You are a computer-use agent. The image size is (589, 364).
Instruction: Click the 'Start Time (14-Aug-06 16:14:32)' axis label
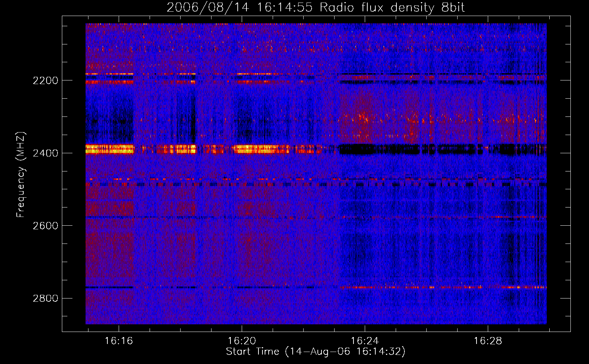(x=316, y=352)
